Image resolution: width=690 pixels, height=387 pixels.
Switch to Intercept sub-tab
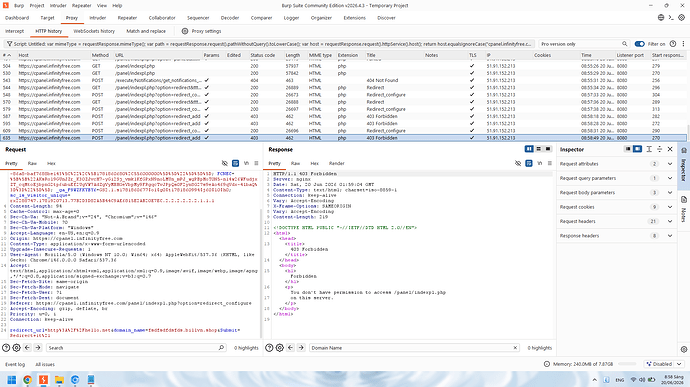15,31
